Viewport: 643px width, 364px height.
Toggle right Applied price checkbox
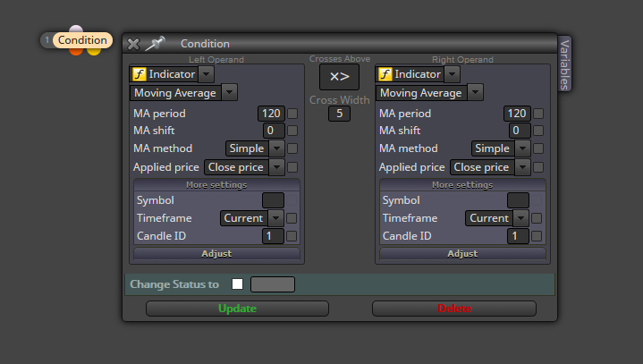pos(538,167)
